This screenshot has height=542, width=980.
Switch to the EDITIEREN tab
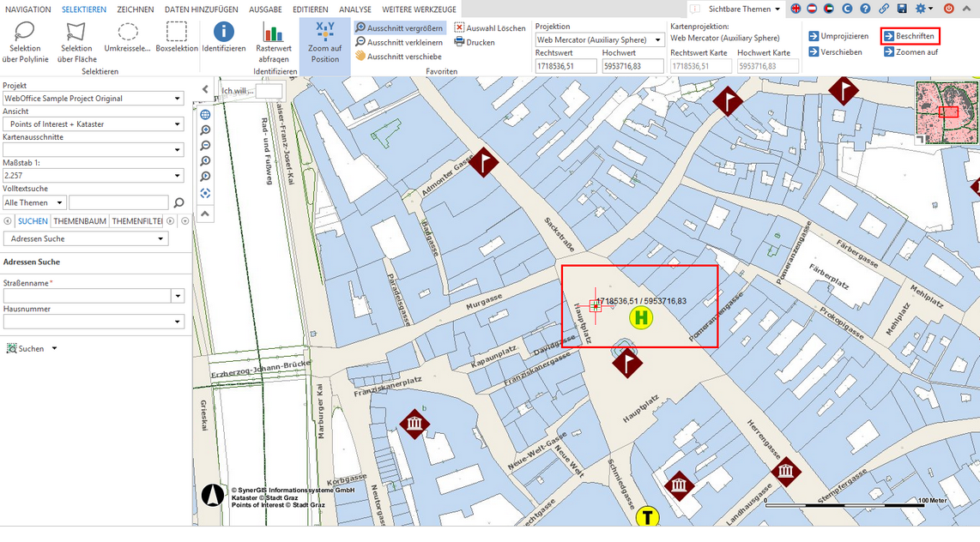click(x=311, y=9)
